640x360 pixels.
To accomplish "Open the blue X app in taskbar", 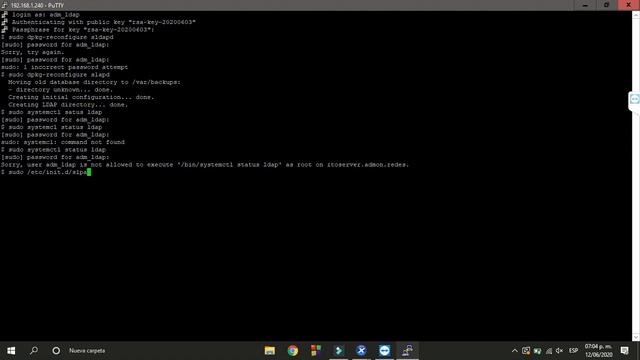I will coord(361,351).
